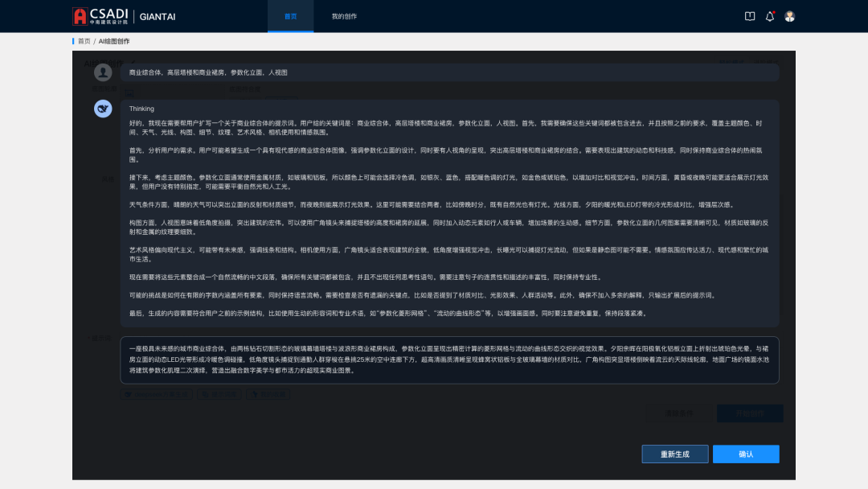Click the paragraph starting 最后，生成的内容

(389, 314)
